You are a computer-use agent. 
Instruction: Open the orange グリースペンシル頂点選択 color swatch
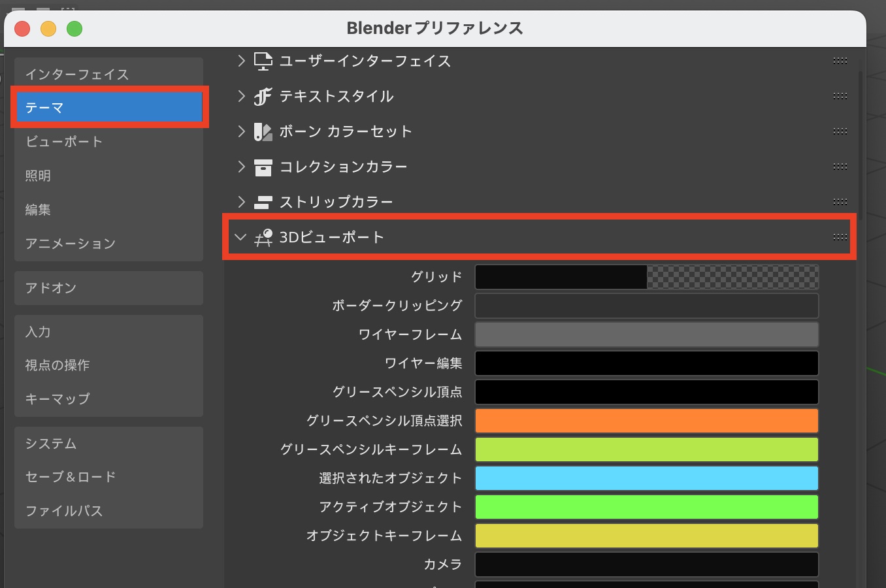pyautogui.click(x=646, y=421)
